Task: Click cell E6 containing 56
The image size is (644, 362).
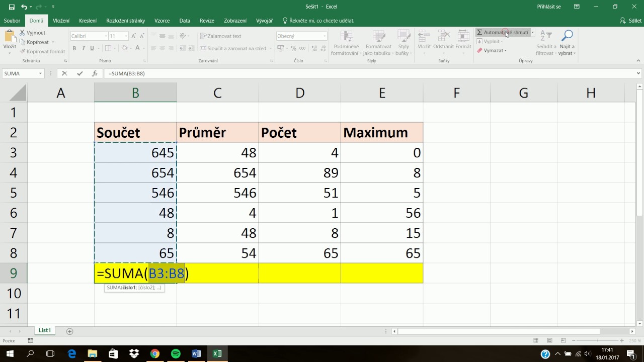Action: click(x=382, y=213)
